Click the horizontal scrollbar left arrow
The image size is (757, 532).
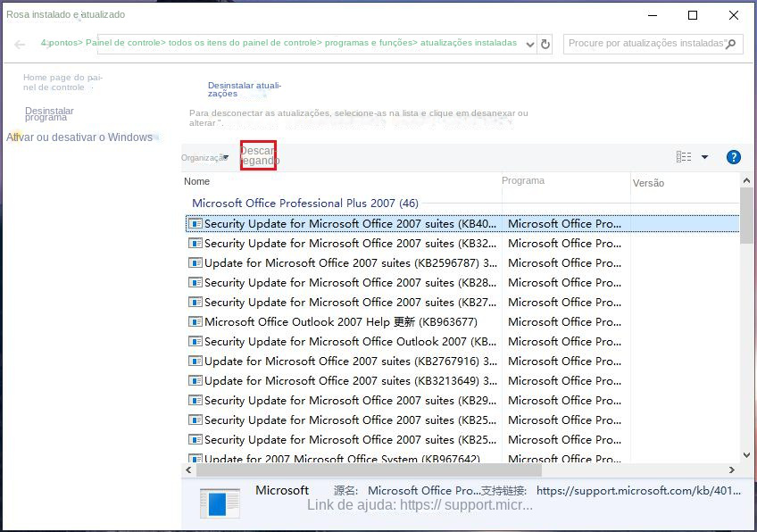click(188, 470)
